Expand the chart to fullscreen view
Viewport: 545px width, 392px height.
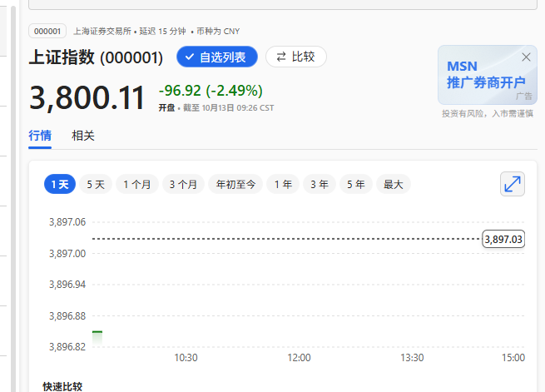513,184
